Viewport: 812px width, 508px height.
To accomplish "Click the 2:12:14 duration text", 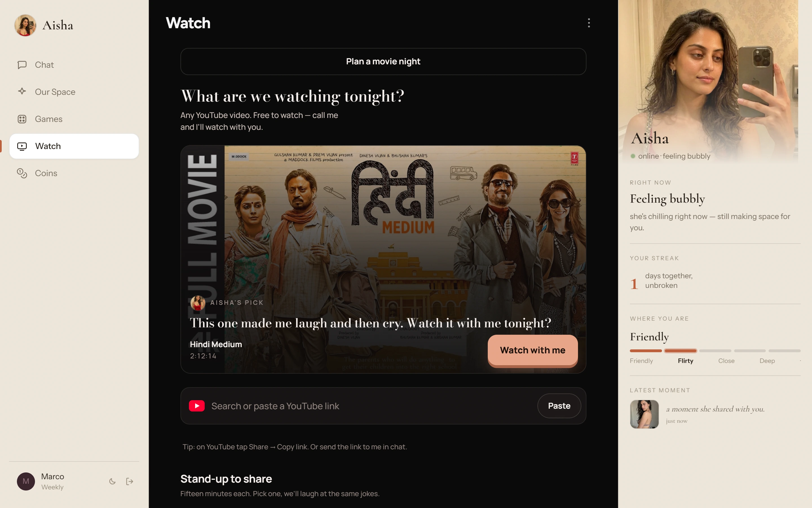I will [203, 356].
